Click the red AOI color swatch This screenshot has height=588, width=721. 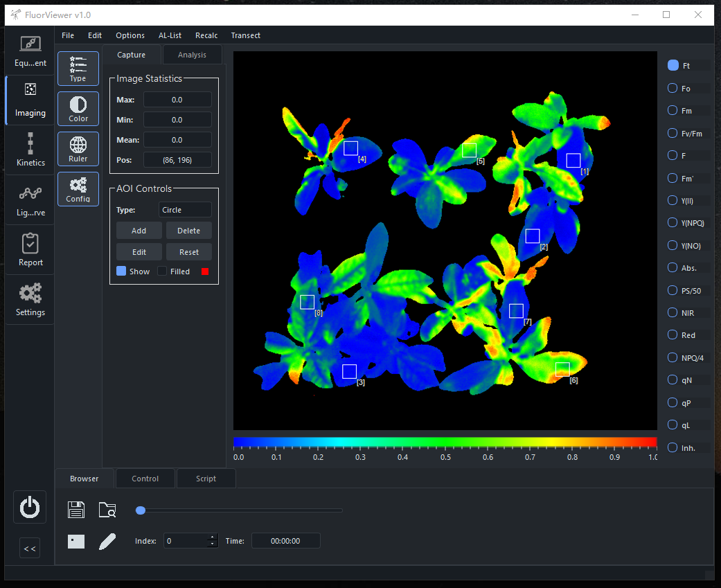(204, 271)
